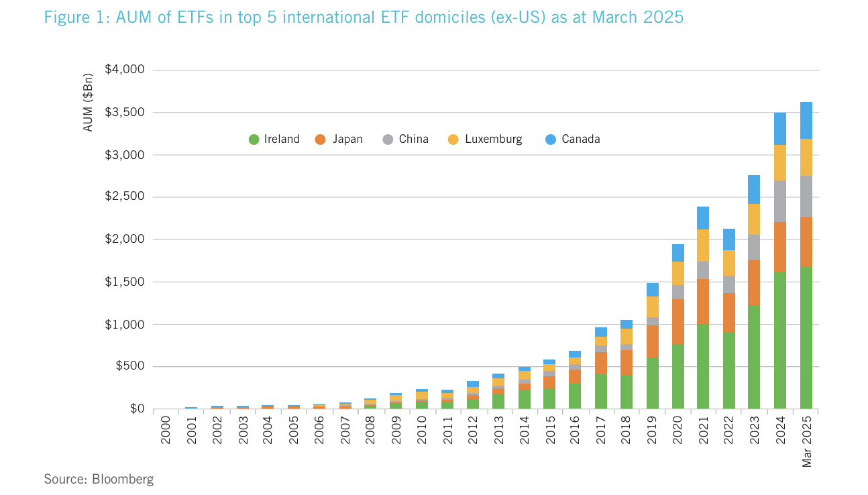Image resolution: width=868 pixels, height=495 pixels.
Task: Click the $2,500 y-axis tick label
Action: (x=124, y=197)
